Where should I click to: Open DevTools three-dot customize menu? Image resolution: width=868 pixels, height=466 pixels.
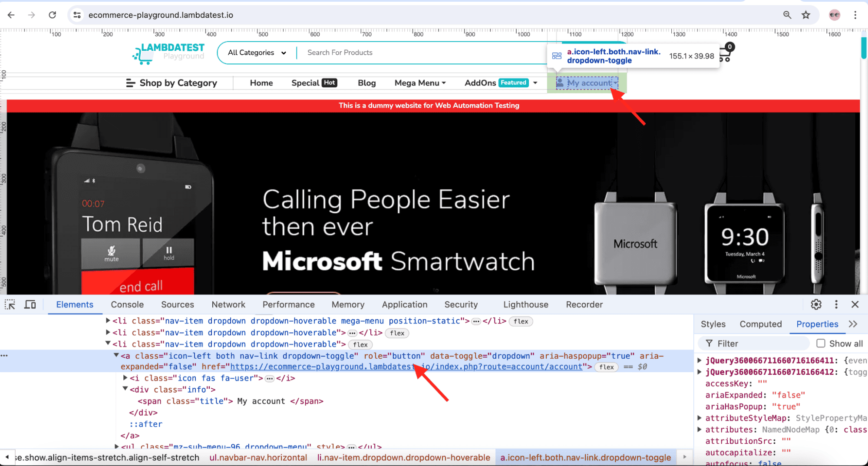coord(836,304)
